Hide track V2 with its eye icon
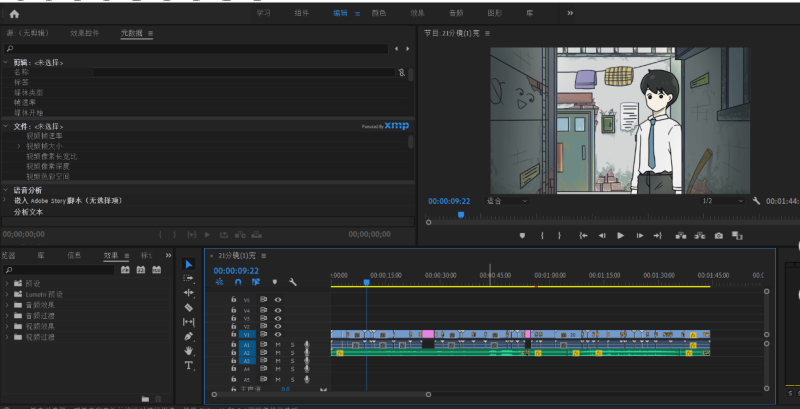The width and height of the screenshot is (800, 409). tap(278, 326)
